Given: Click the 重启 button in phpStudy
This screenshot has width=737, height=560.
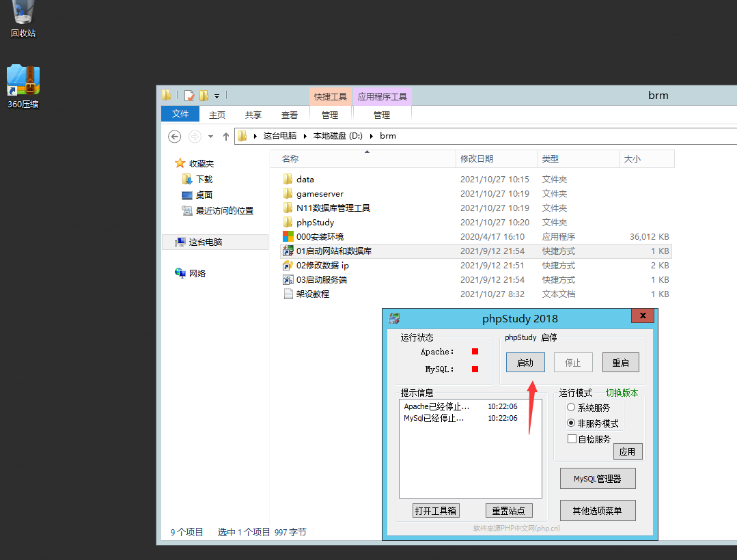Looking at the screenshot, I should tap(620, 362).
